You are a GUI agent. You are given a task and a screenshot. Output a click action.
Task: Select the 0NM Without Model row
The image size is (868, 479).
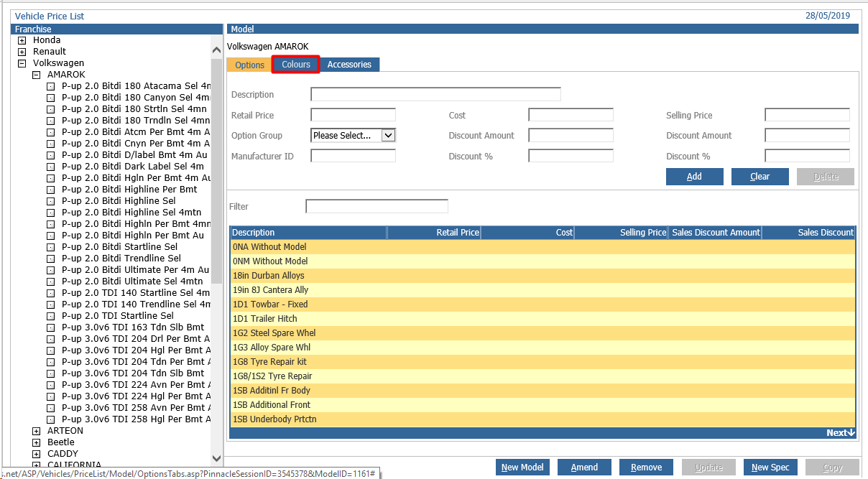point(542,261)
